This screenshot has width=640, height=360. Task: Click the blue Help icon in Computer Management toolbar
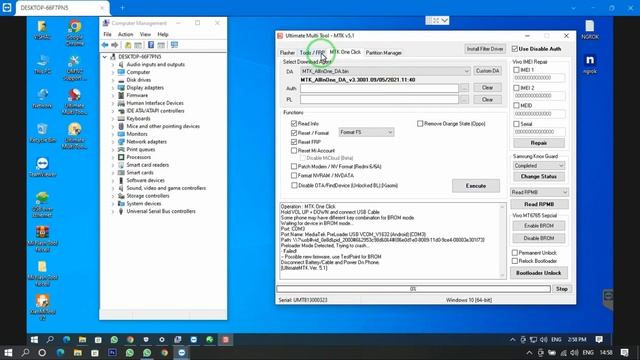click(x=151, y=45)
